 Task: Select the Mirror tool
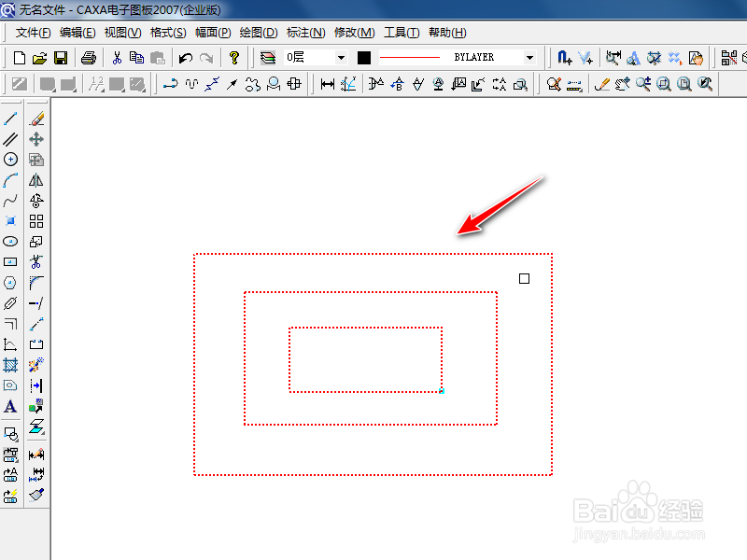[36, 180]
